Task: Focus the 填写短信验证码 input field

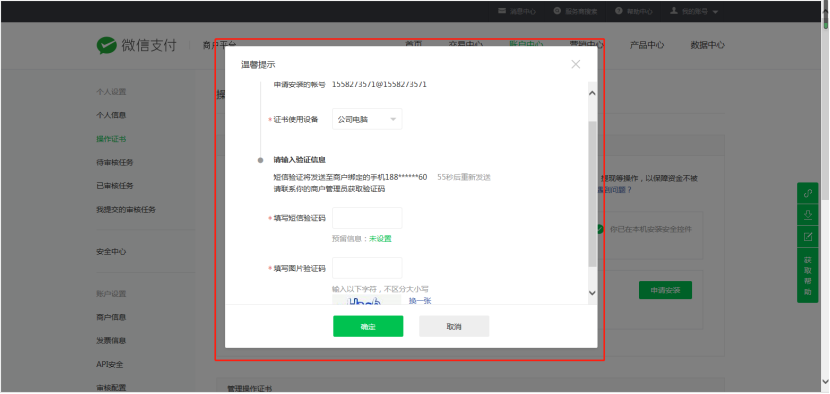Action: pos(367,218)
